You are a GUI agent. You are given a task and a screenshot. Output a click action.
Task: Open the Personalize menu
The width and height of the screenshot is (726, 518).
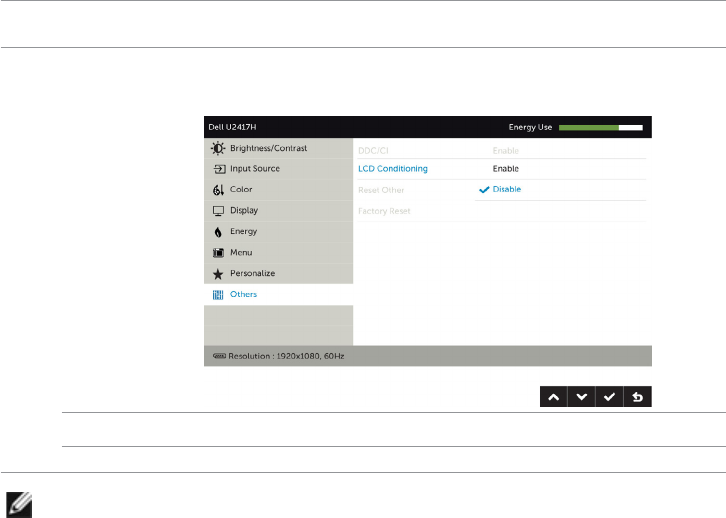278,274
